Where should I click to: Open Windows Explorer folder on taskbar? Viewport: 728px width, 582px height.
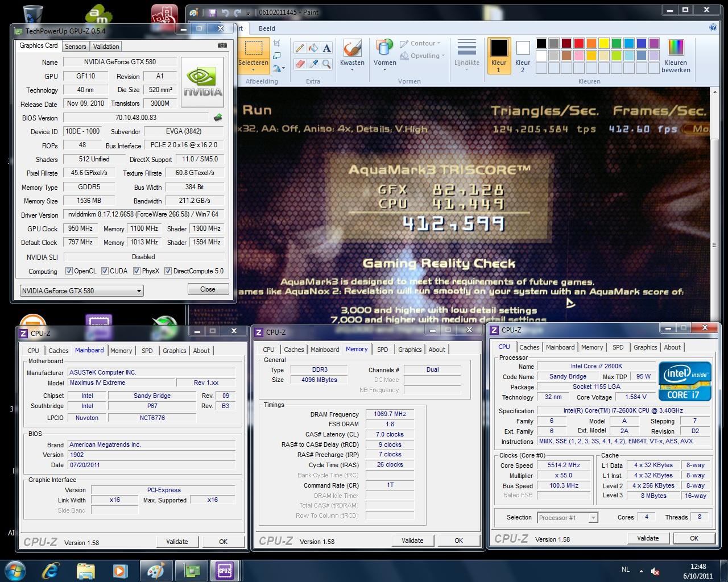[85, 571]
